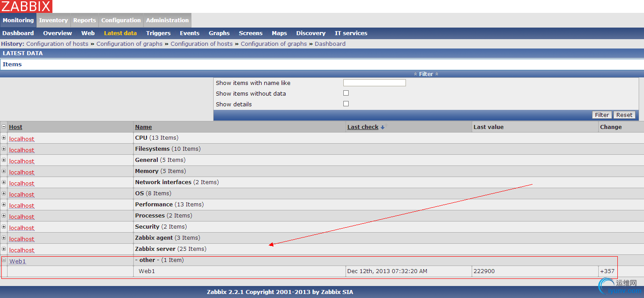The image size is (644, 298).
Task: Go to Screens submenu
Action: click(x=250, y=33)
